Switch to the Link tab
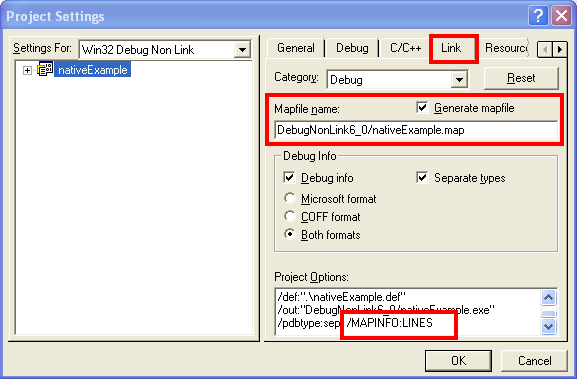This screenshot has width=577, height=379. (451, 48)
